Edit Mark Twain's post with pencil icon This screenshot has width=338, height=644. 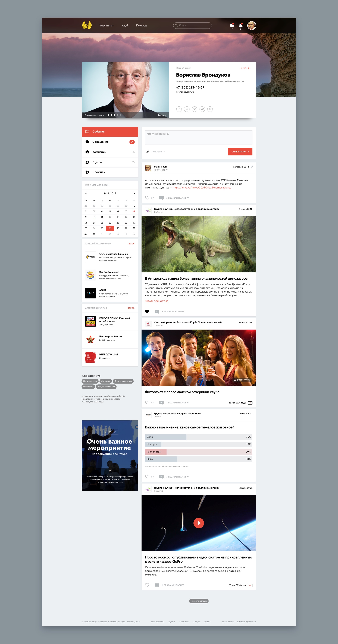[x=252, y=166]
